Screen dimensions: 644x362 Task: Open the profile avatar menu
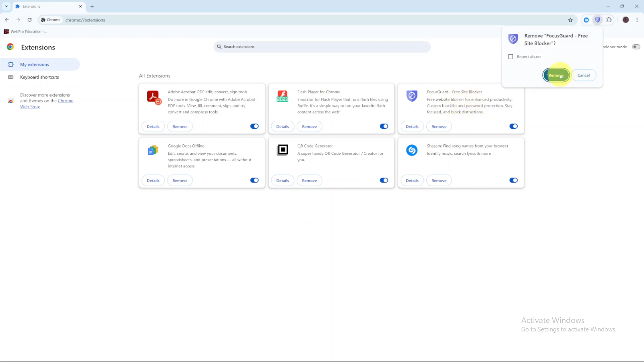(625, 20)
